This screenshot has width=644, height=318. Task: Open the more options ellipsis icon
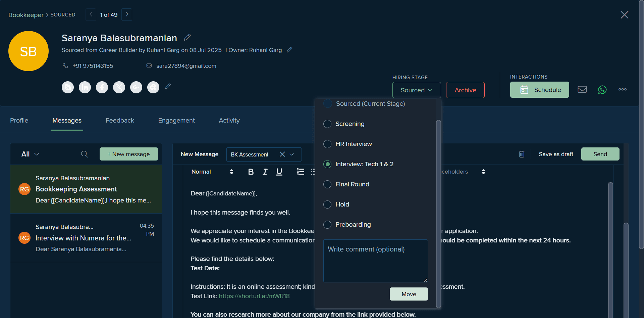click(623, 89)
